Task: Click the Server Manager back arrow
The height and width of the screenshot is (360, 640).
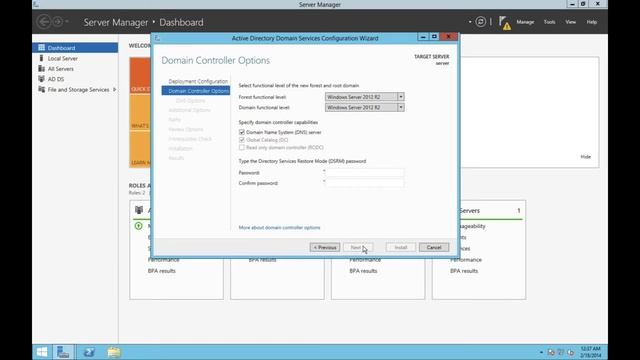Action: pyautogui.click(x=44, y=22)
